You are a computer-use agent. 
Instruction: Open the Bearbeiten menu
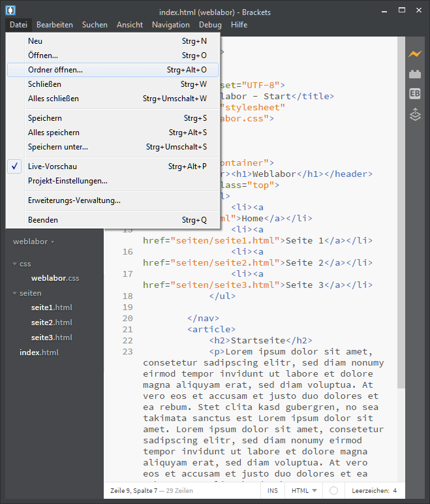click(x=55, y=25)
